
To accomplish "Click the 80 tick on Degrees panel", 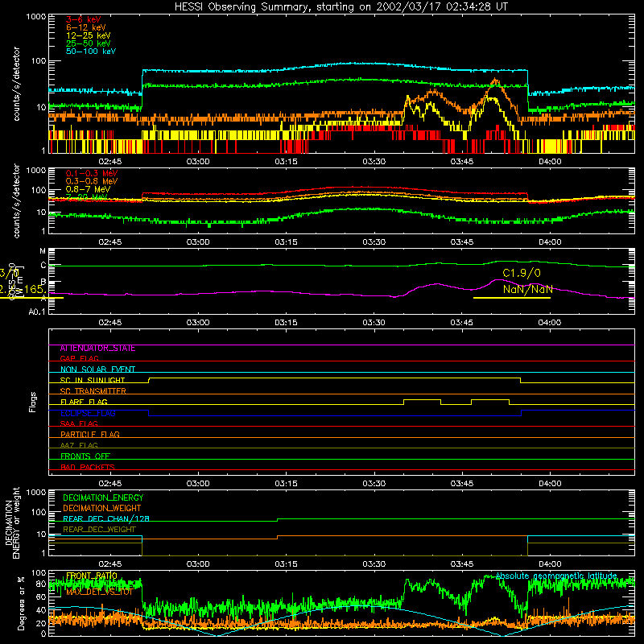I will [x=42, y=584].
